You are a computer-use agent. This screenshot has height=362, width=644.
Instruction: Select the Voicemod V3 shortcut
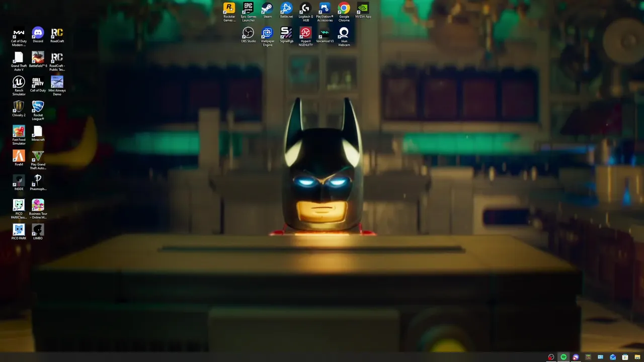pyautogui.click(x=325, y=35)
